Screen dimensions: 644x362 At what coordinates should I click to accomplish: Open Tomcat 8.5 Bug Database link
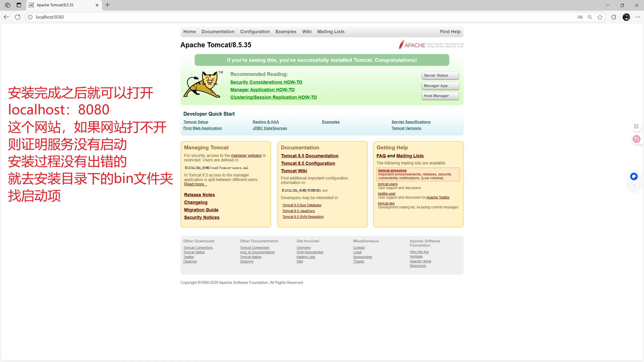302,205
